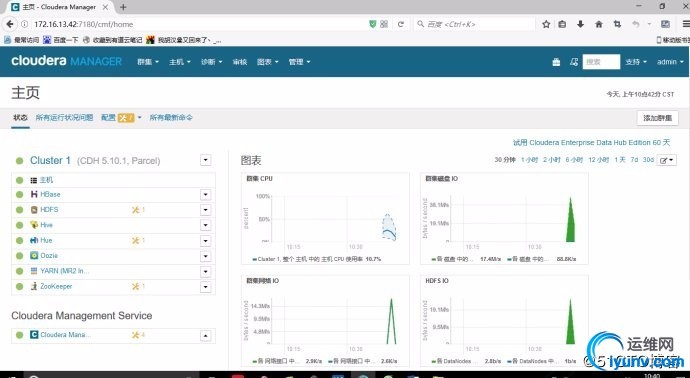Set chart time range to 7d
The image size is (690, 378).
point(634,160)
